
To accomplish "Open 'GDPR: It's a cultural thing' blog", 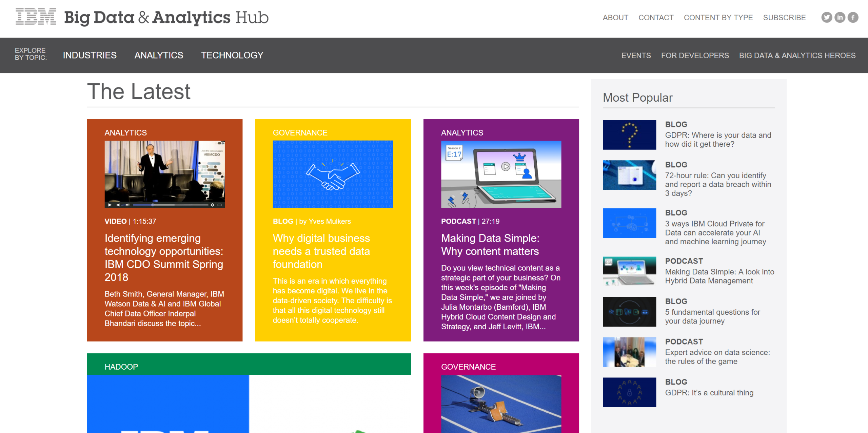I will (x=709, y=393).
